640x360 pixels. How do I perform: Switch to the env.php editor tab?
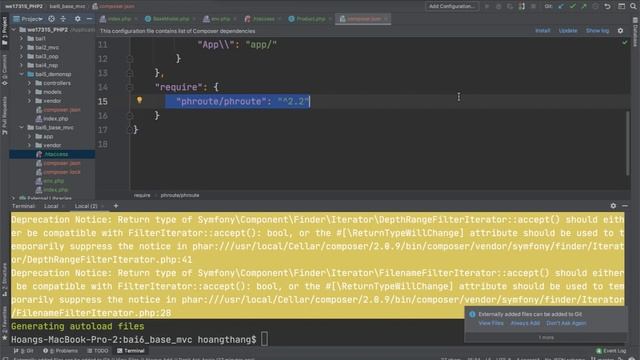click(220, 19)
